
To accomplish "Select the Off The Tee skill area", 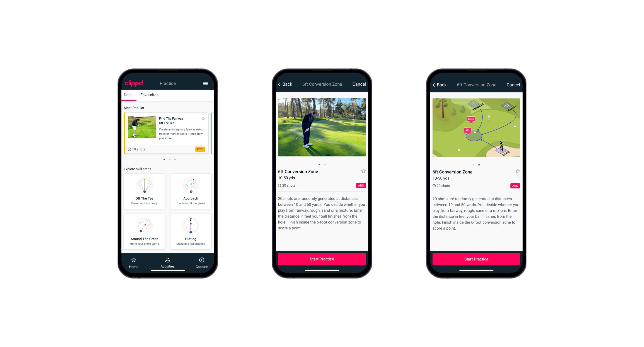I will (145, 201).
